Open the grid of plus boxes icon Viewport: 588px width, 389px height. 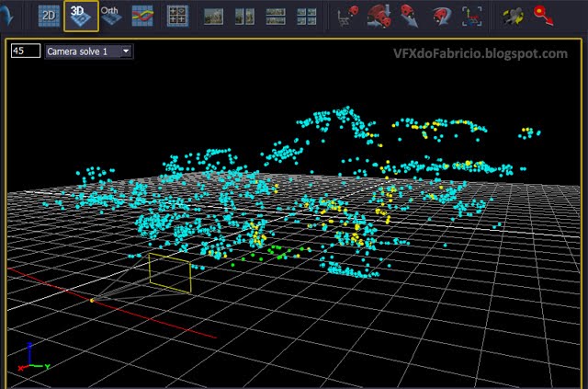[x=177, y=17]
